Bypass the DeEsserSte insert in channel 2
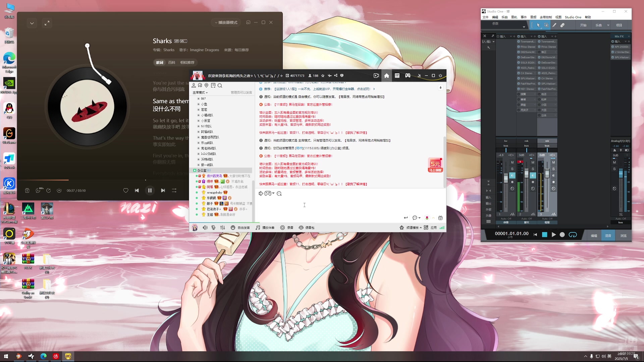Image resolution: width=644 pixels, height=362 pixels. pos(519,57)
